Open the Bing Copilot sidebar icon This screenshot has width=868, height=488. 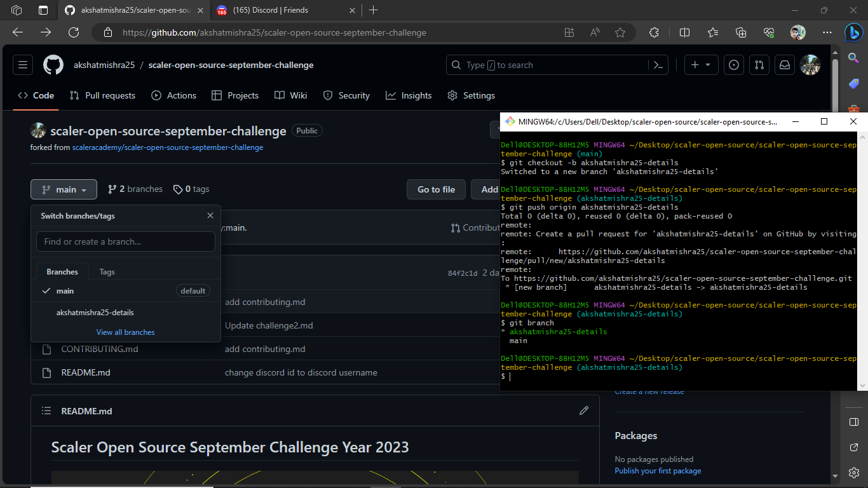click(853, 32)
